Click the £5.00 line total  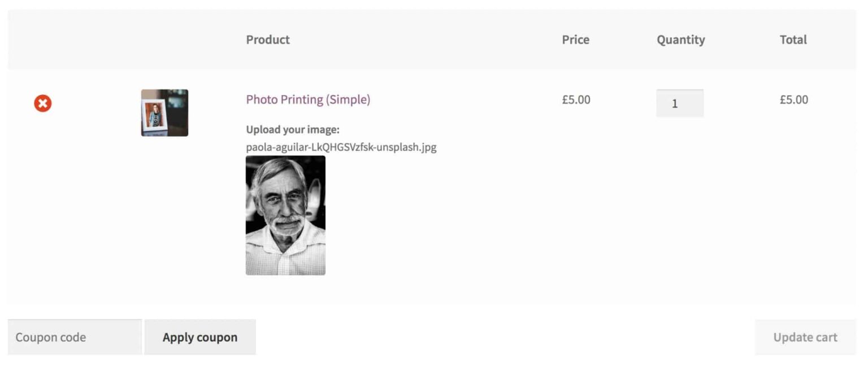(x=794, y=99)
